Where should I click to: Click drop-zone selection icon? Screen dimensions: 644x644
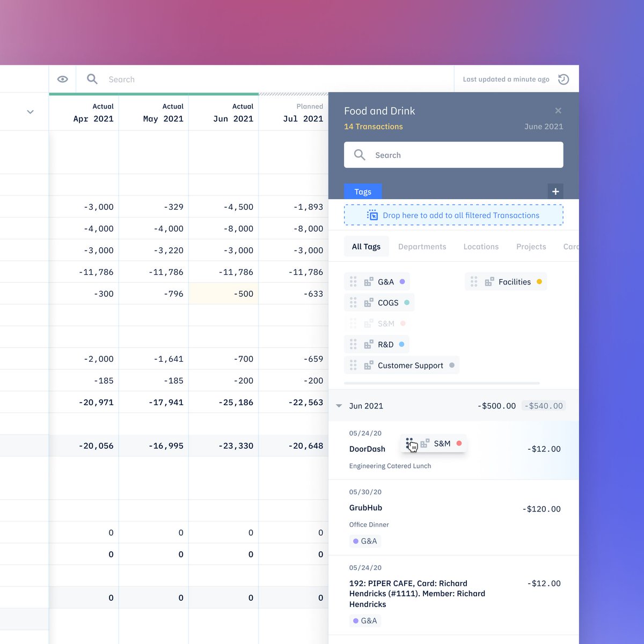372,215
